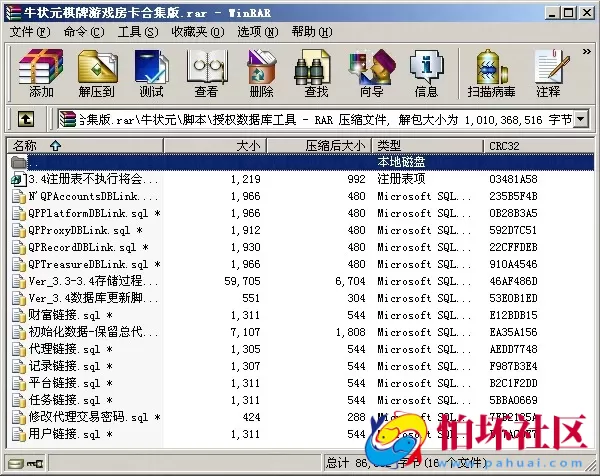Click CRC value EA35A156
600x476 pixels.
[513, 332]
